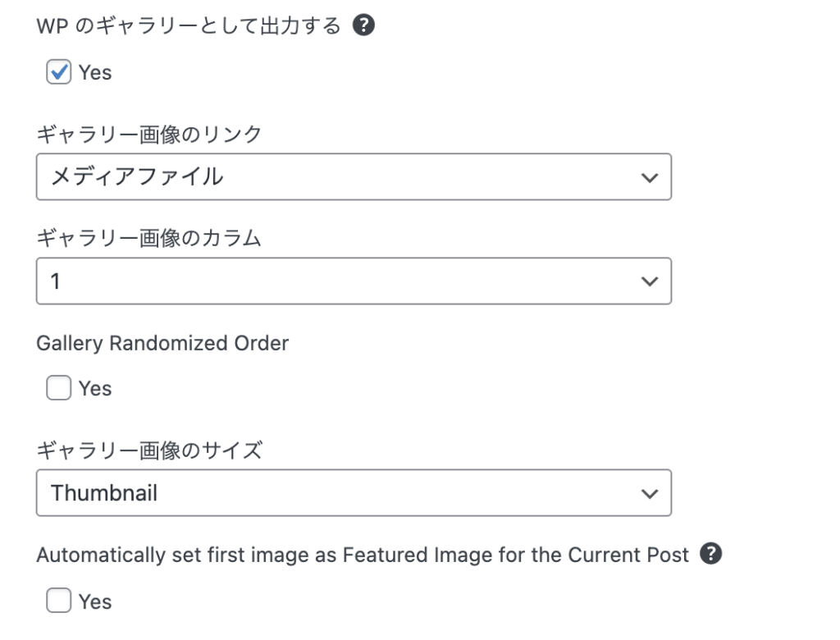
Task: Click the Automatically set first image label text
Action: click(363, 555)
